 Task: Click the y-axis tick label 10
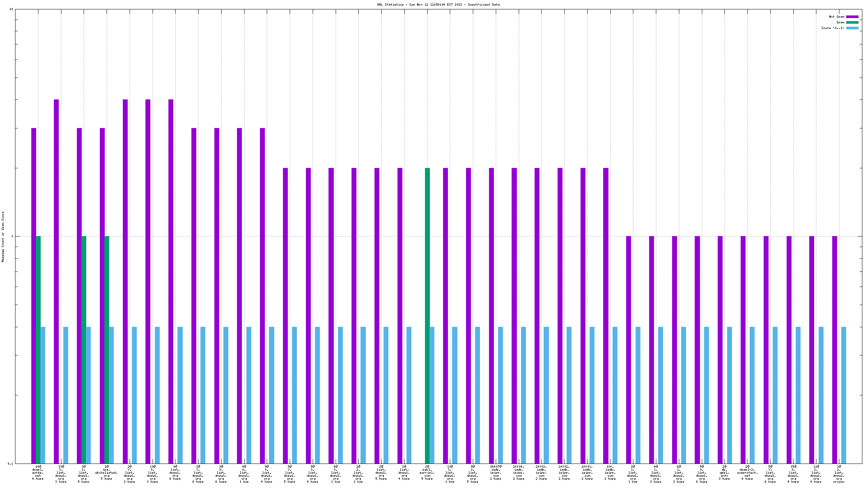(11, 9)
